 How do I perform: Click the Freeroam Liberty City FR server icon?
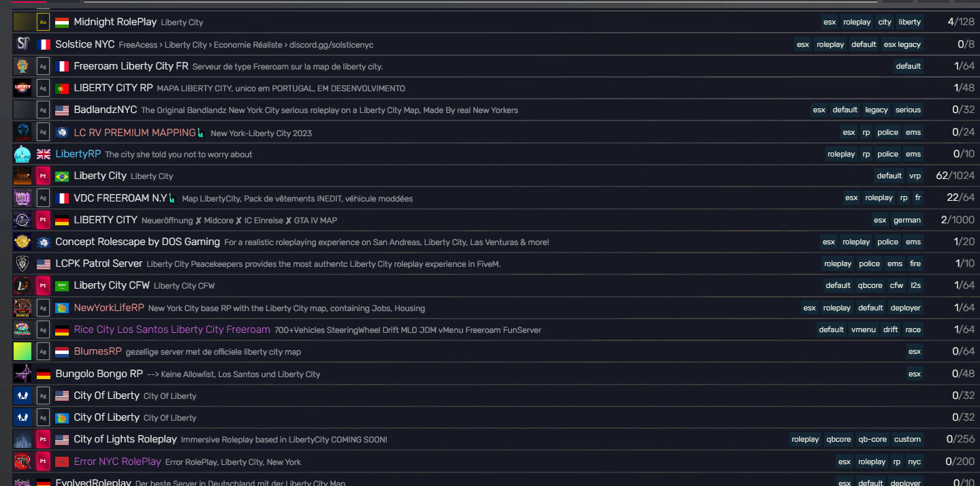22,66
